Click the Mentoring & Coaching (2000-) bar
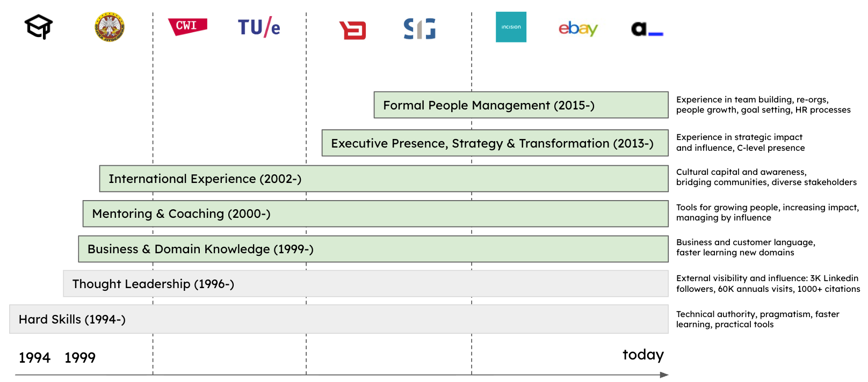This screenshot has width=868, height=382. [x=375, y=214]
